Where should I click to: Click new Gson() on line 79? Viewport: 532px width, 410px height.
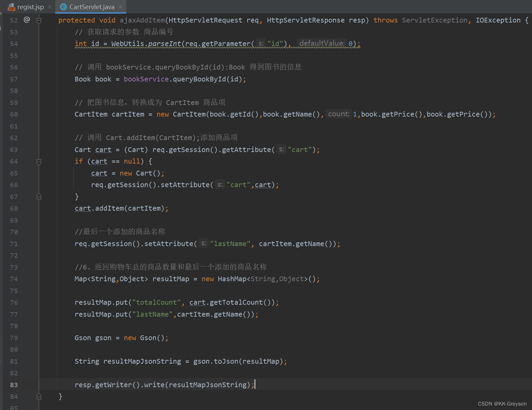144,338
